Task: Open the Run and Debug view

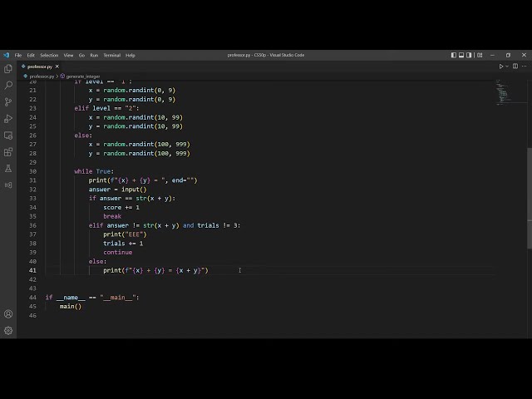Action: [8, 118]
